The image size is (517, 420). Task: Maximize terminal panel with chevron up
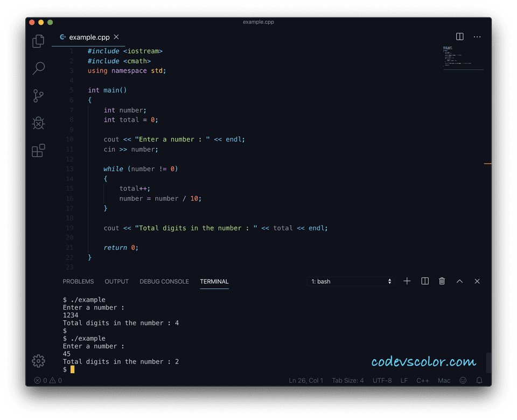tap(459, 281)
